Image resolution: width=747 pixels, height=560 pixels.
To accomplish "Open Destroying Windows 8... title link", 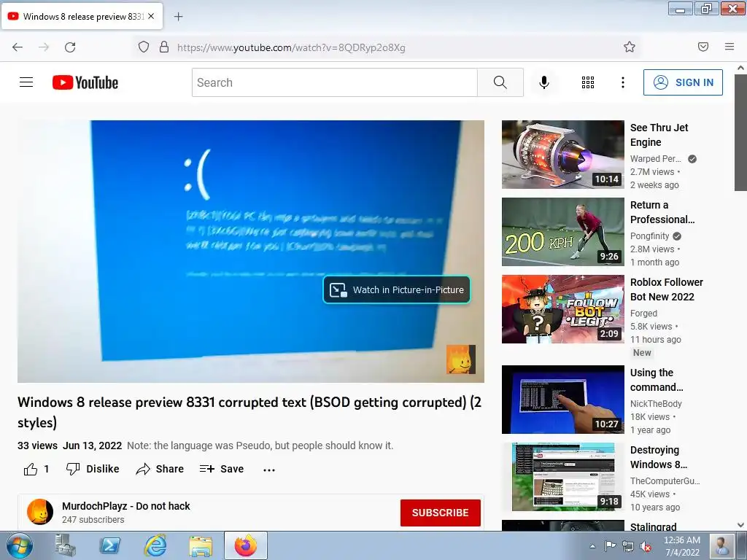I will 659,457.
